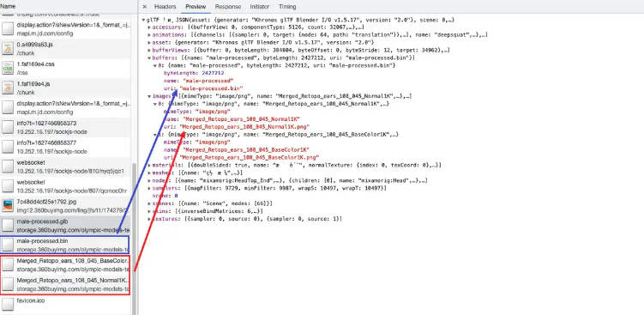Screen dimensions: 644x315
Task: Close the request details panel
Action: [x=145, y=7]
